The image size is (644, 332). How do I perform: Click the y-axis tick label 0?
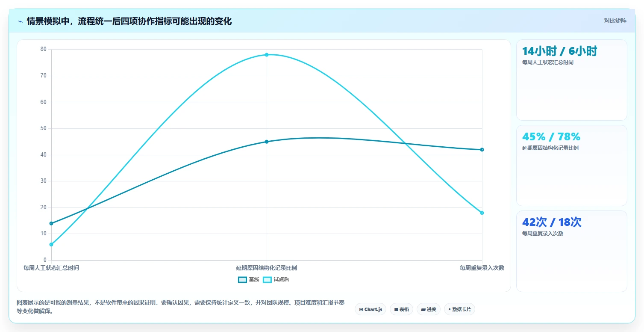pyautogui.click(x=45, y=260)
